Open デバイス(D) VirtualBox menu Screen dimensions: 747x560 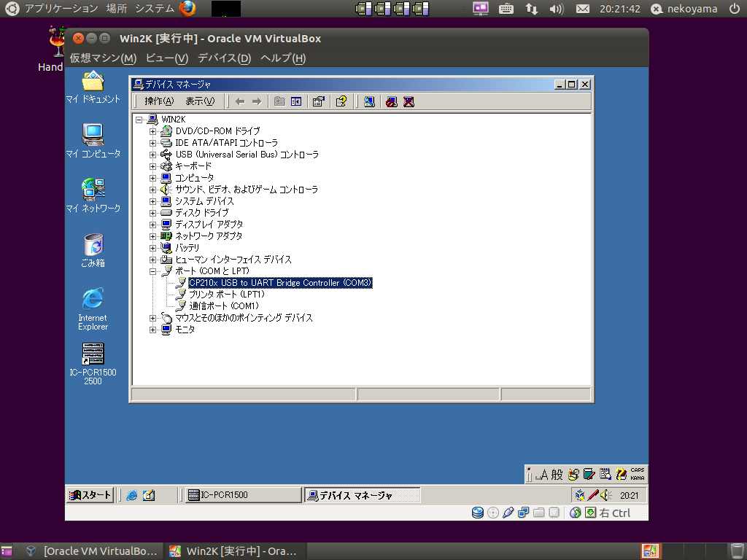pyautogui.click(x=224, y=58)
